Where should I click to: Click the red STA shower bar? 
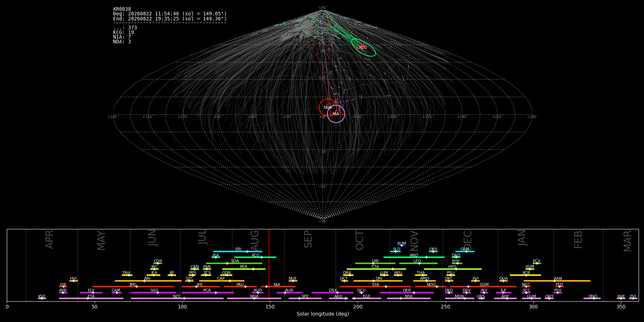click(375, 287)
